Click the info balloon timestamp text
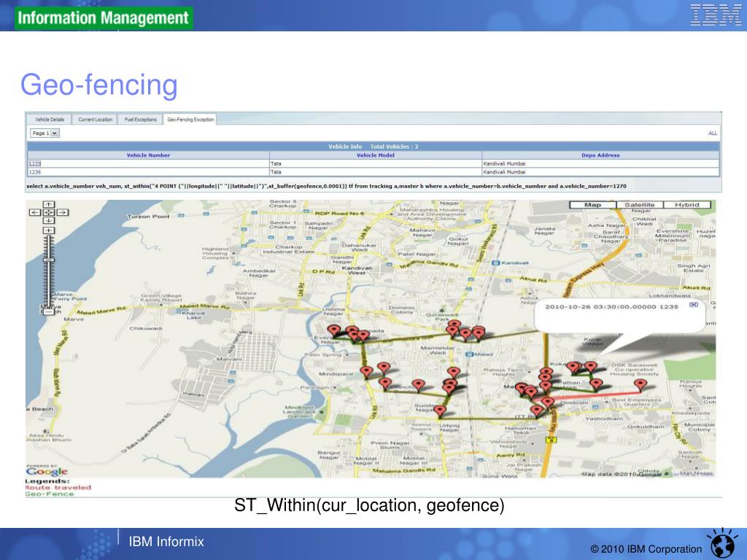Viewport: 747px width, 560px height. pos(611,307)
